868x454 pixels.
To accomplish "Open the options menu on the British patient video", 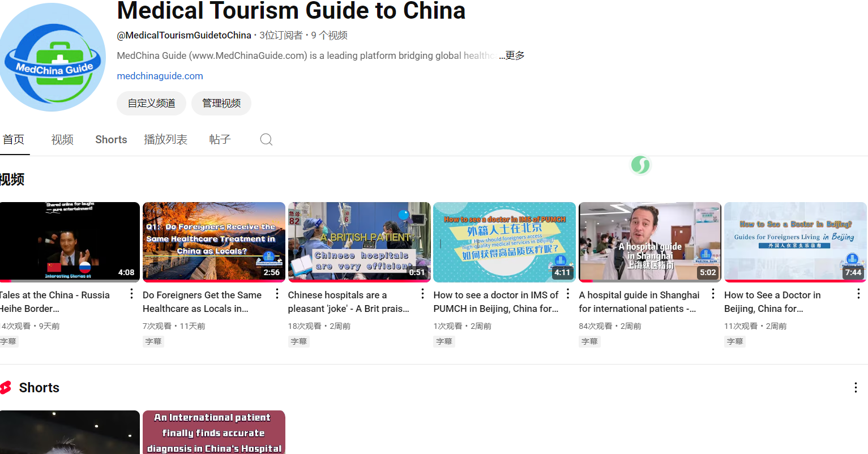I will click(422, 294).
